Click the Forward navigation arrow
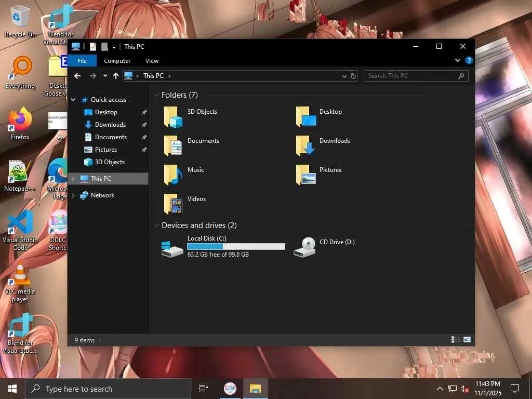Image resolution: width=532 pixels, height=399 pixels. (x=92, y=76)
